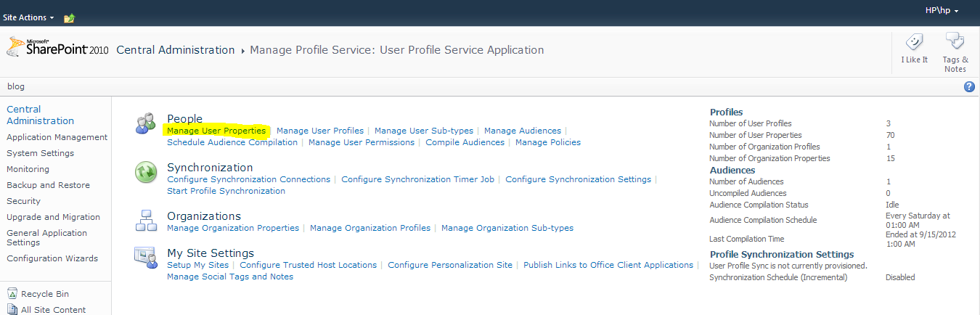The width and height of the screenshot is (980, 315).
Task: Open the All Site Content link
Action: [53, 310]
